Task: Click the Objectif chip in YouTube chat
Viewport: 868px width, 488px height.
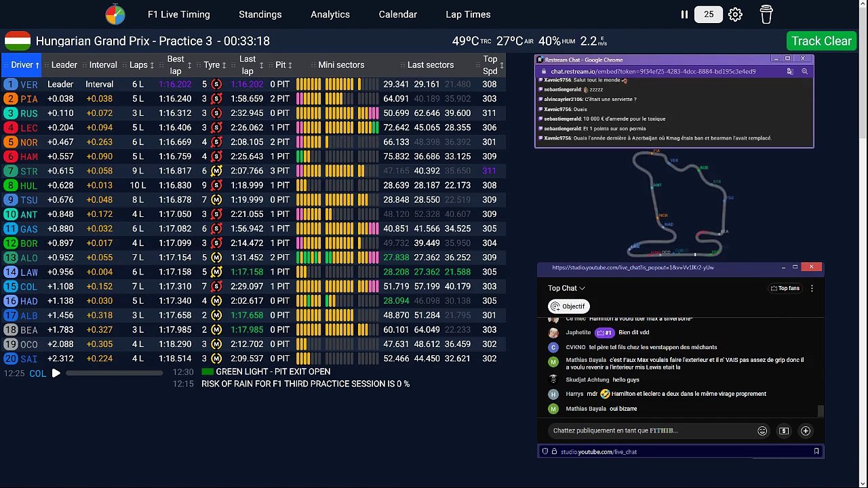Action: 568,306
